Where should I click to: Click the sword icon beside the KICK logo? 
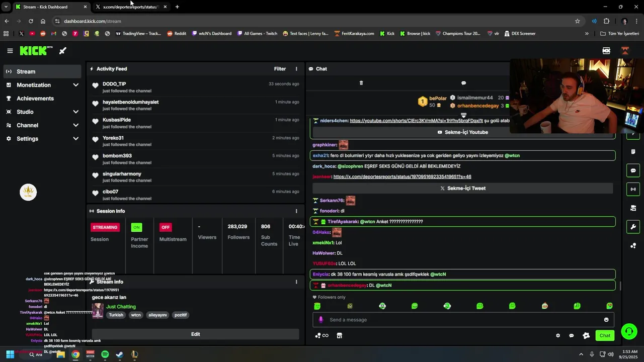(63, 51)
